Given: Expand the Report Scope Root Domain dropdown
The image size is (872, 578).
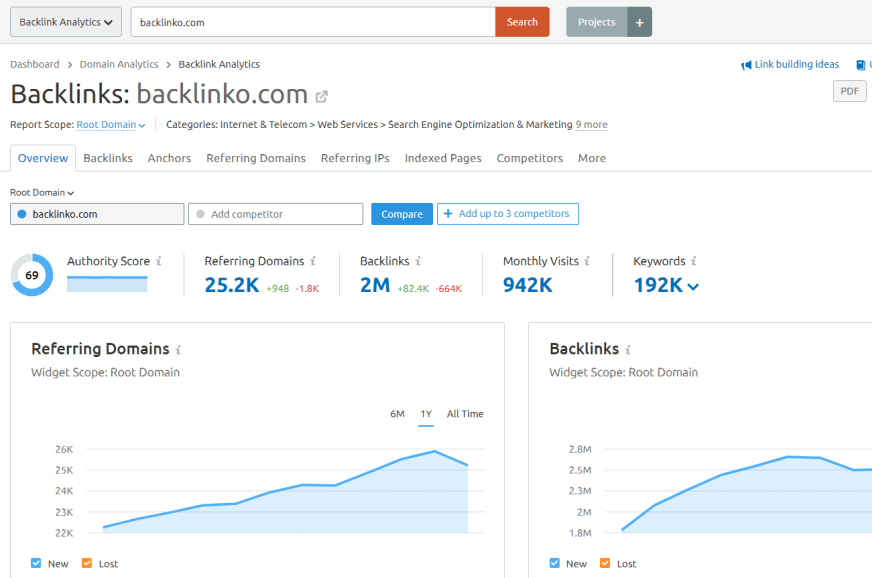Looking at the screenshot, I should pos(111,125).
